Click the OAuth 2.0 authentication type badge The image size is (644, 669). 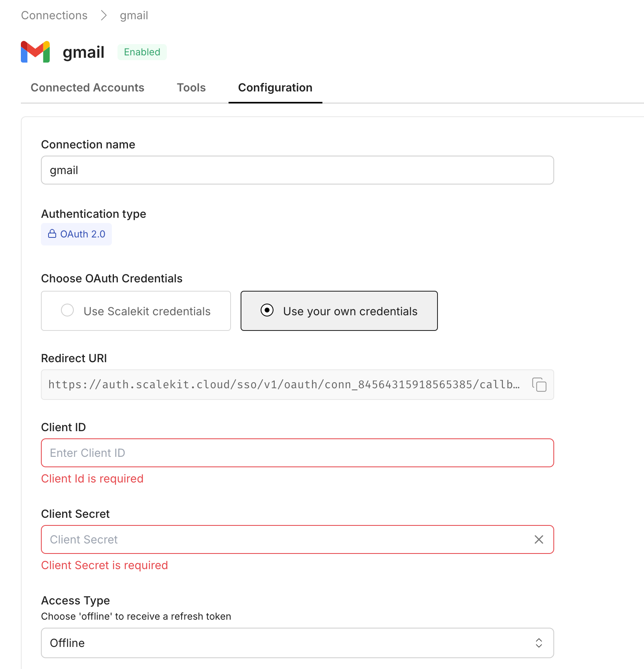76,234
